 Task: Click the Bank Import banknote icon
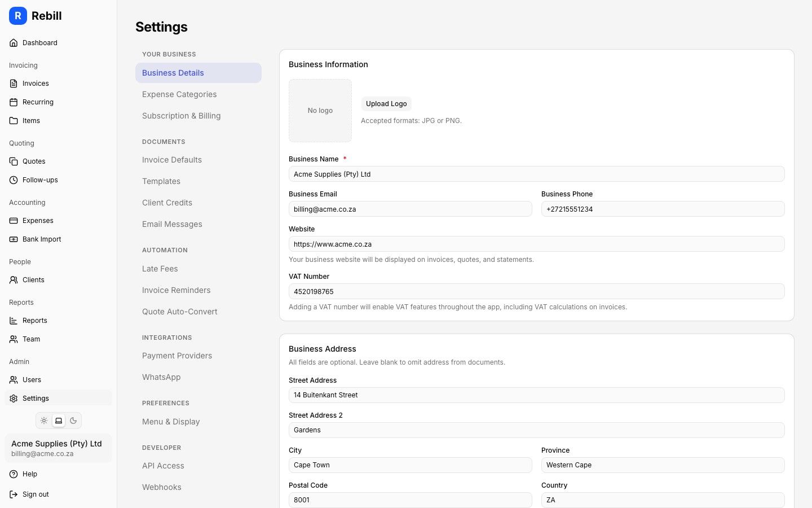click(14, 239)
